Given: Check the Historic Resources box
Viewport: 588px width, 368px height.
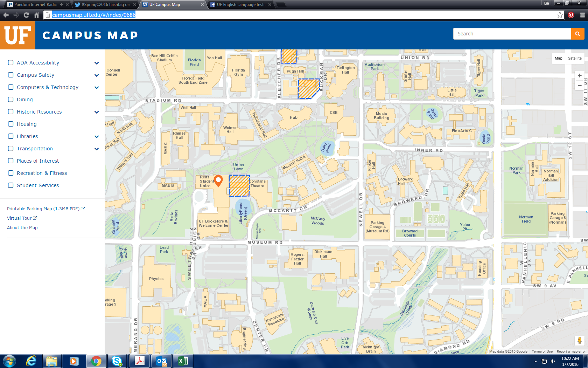Looking at the screenshot, I should 11,112.
